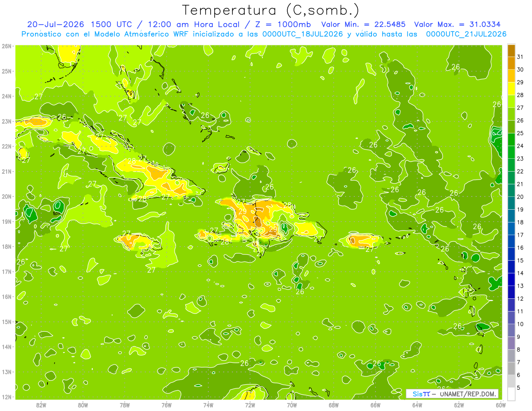Image resolution: width=532 pixels, height=411 pixels.
Task: Click the latitude axis label "22N"
Action: [7, 146]
